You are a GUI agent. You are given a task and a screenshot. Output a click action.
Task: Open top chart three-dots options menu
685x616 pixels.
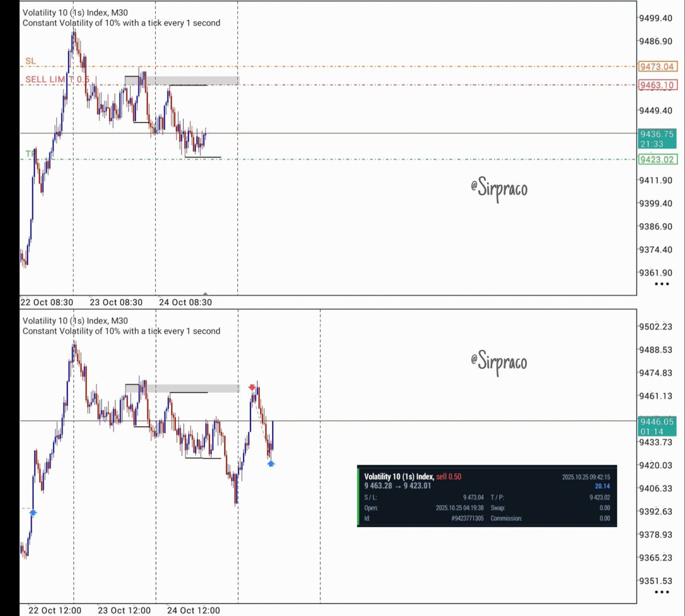[x=662, y=284]
